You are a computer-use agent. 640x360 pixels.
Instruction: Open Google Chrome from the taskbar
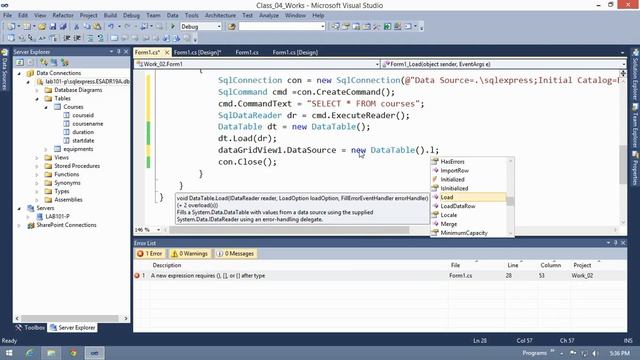point(73,353)
